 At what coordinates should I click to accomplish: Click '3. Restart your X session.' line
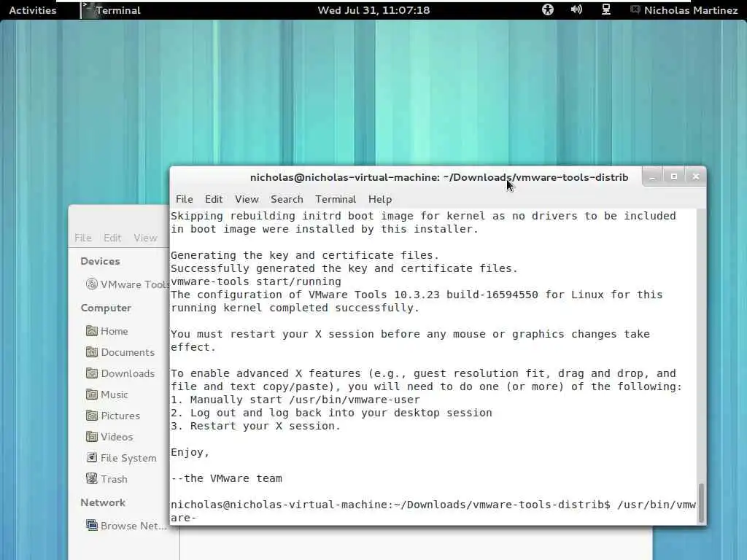pyautogui.click(x=256, y=426)
